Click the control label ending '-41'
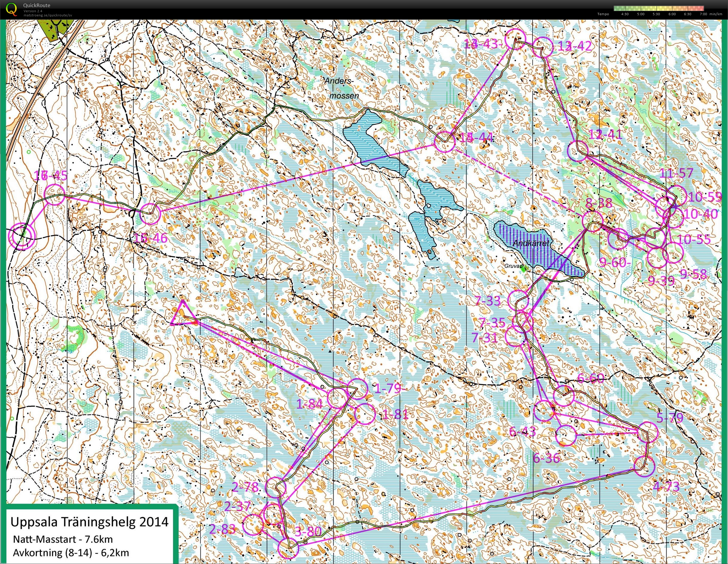The height and width of the screenshot is (564, 728). click(x=605, y=135)
